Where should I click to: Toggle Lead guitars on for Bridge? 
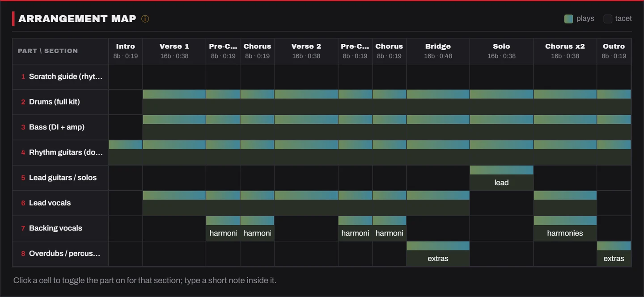click(438, 178)
